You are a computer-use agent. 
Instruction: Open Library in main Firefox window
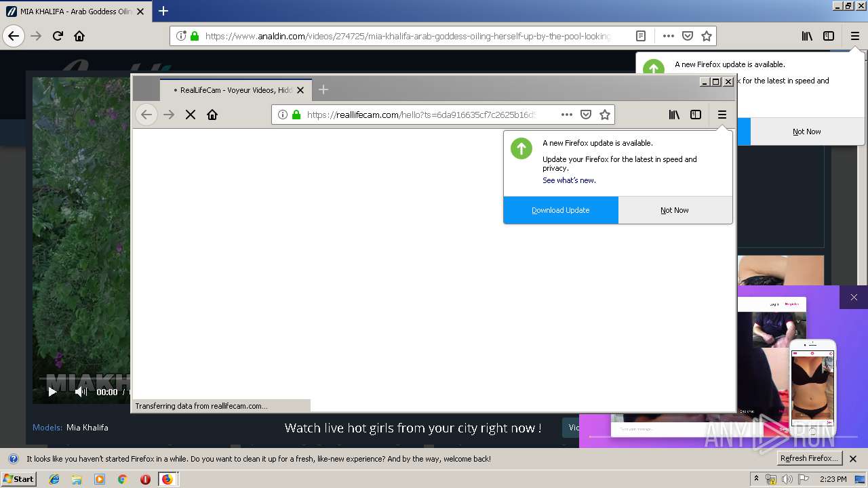point(807,36)
